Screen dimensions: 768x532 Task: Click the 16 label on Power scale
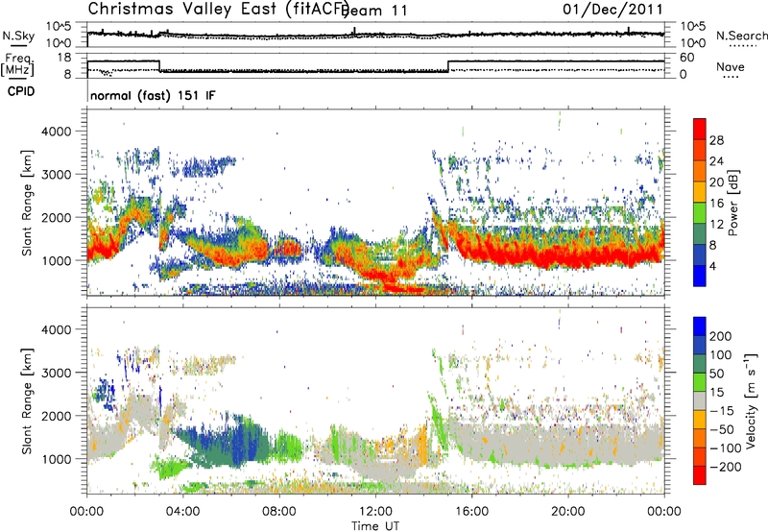pos(716,204)
